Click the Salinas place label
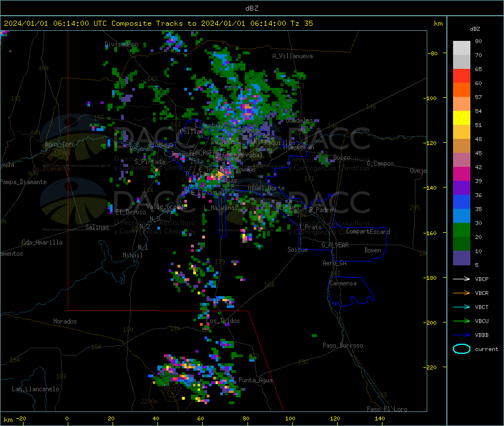Viewport: 504px width, 426px height. (x=97, y=227)
